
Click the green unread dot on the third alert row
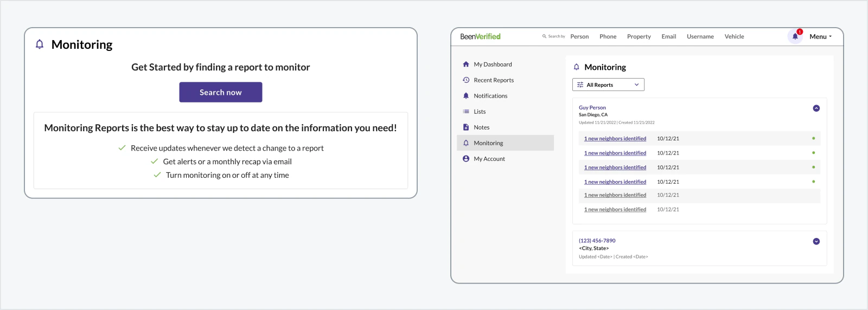pos(813,167)
